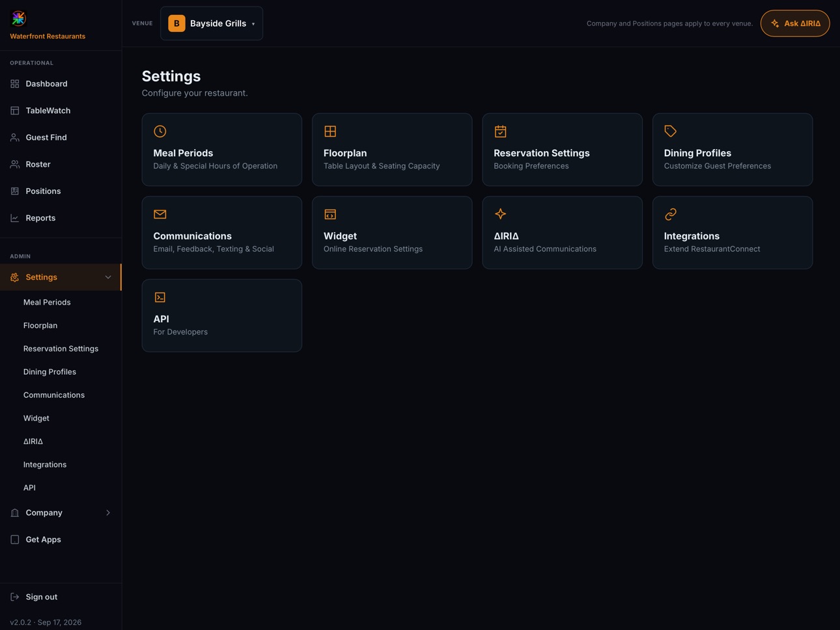Open Widget in sidebar submenu

coord(36,418)
